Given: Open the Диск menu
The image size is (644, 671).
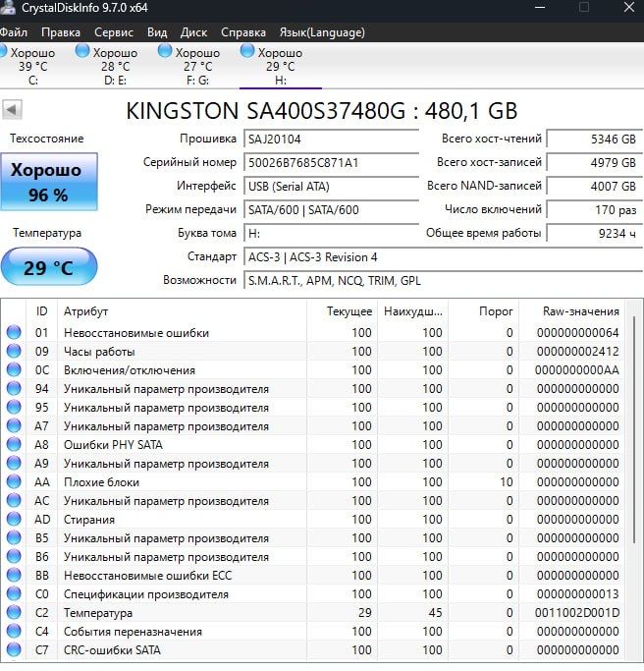Looking at the screenshot, I should pyautogui.click(x=193, y=32).
